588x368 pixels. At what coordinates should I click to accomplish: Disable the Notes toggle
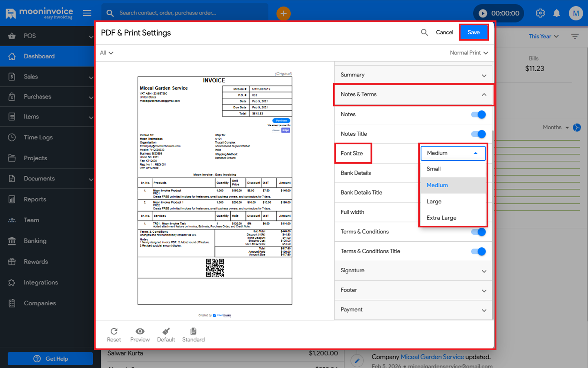pos(479,114)
